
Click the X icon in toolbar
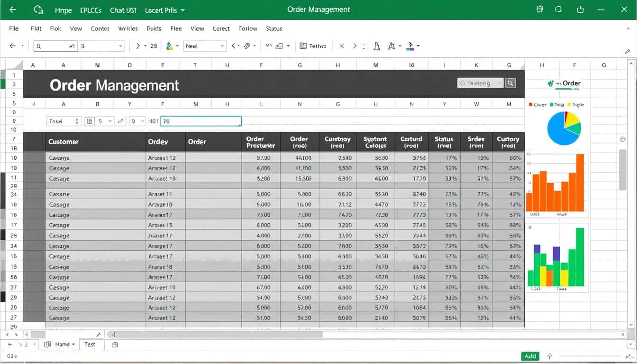tap(342, 46)
